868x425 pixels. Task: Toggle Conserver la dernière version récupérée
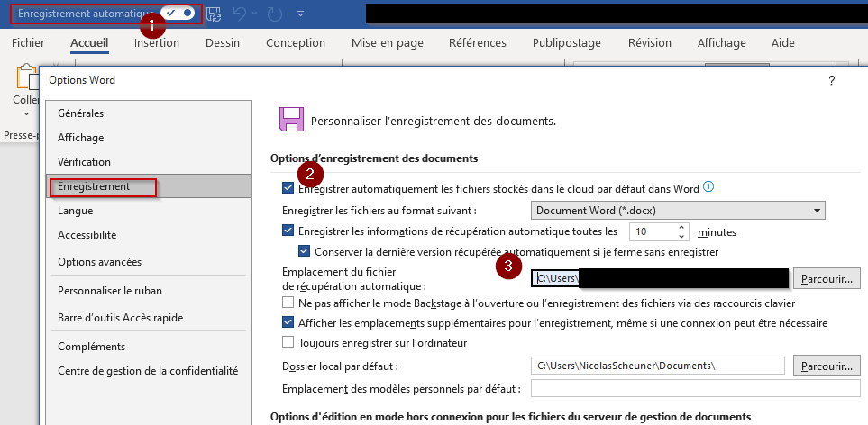304,251
